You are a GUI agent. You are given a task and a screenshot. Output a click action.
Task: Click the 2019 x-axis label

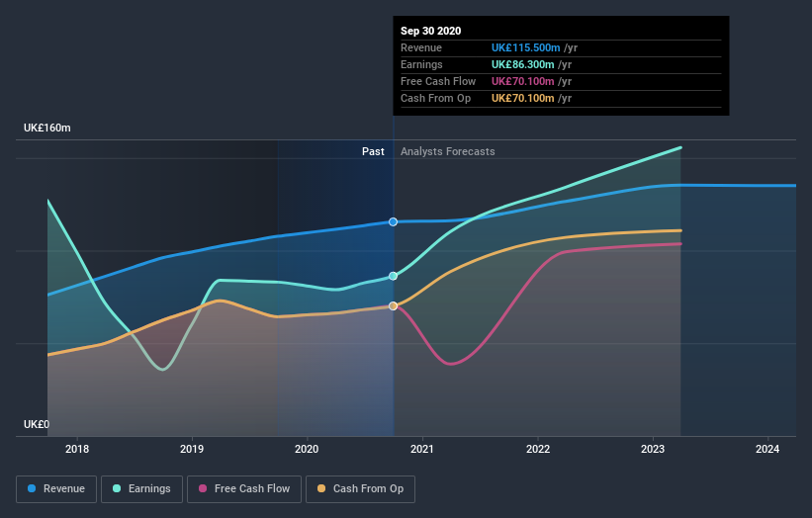tap(192, 449)
